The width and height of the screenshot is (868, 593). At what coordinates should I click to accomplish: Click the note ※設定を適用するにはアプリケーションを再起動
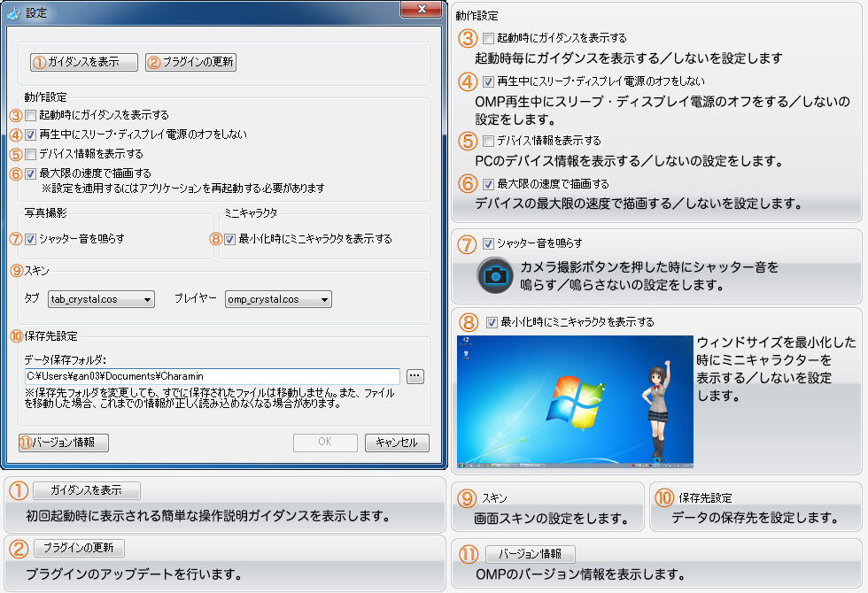tap(183, 189)
